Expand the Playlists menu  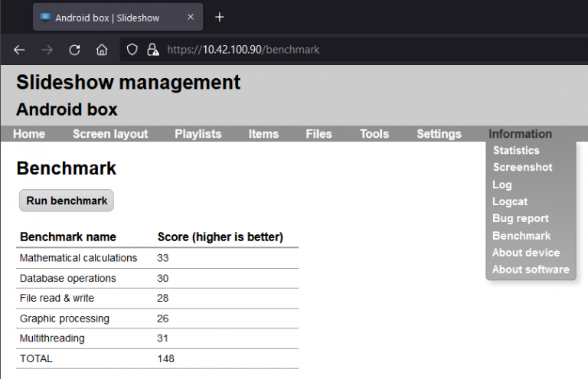[x=198, y=134]
